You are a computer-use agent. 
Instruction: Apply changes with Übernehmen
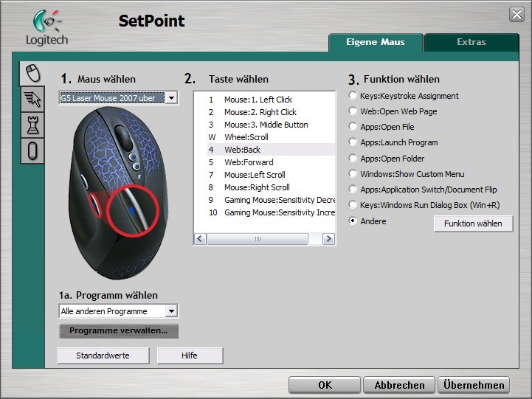pyautogui.click(x=474, y=385)
